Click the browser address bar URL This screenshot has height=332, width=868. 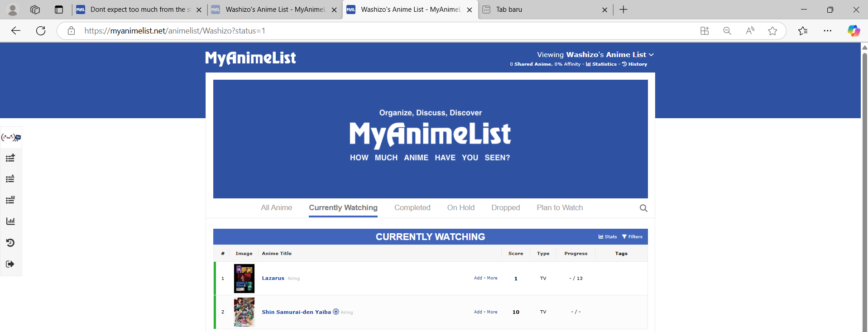(x=175, y=31)
